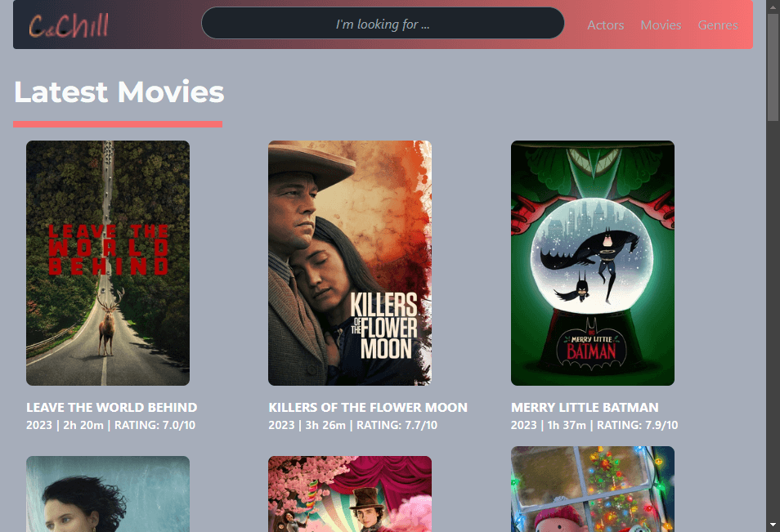Click the scrollbar down arrow
Viewport: 780px width, 532px height.
773,525
